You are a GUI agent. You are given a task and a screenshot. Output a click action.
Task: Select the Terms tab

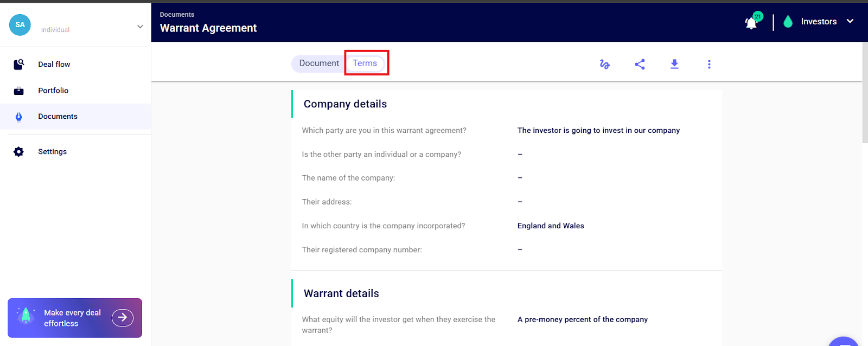click(365, 63)
